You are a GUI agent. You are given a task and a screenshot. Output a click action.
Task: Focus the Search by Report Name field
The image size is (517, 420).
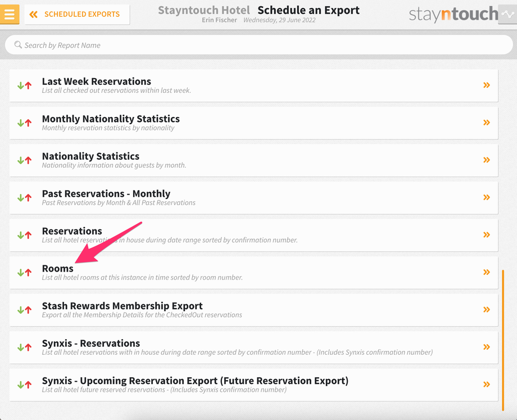click(x=259, y=45)
